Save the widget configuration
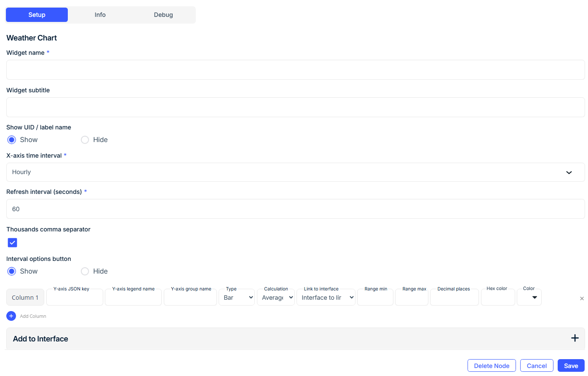This screenshot has height=376, width=588. click(x=571, y=365)
